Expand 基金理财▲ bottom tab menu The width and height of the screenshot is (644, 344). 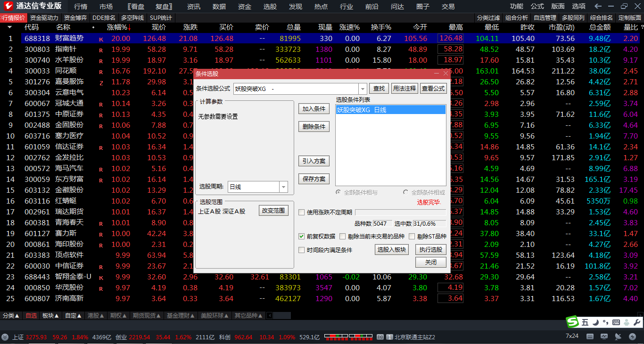[181, 316]
